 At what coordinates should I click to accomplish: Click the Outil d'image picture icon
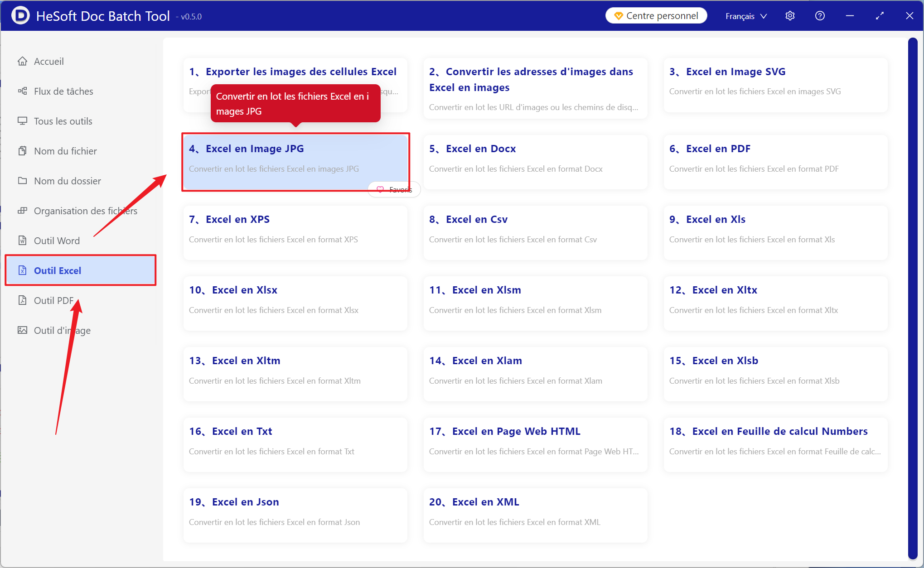click(x=22, y=330)
